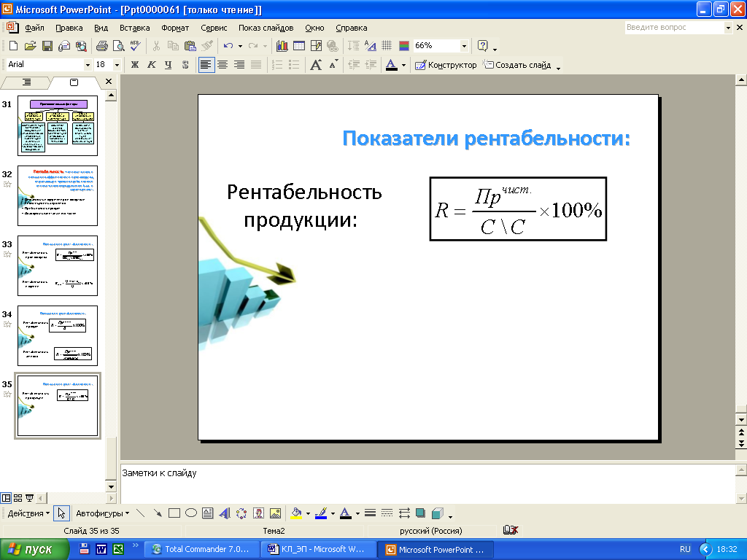Toggle Underline (Ч) formatting

click(169, 65)
